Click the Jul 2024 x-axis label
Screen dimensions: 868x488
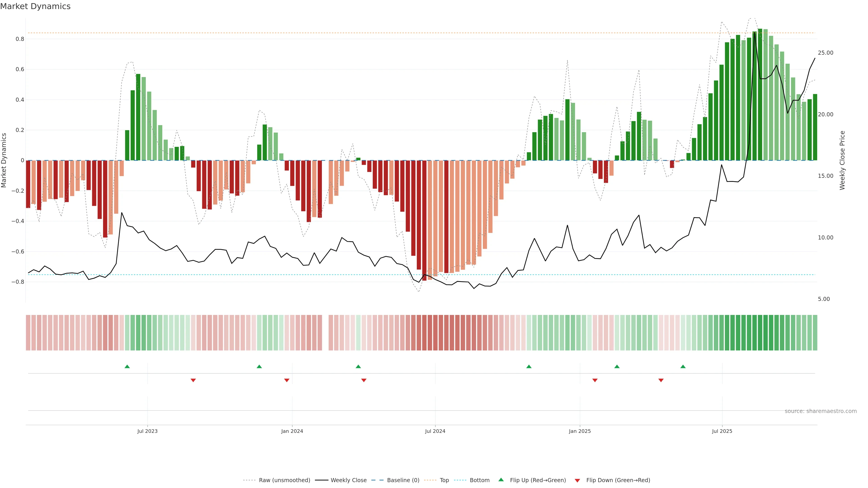click(x=435, y=431)
